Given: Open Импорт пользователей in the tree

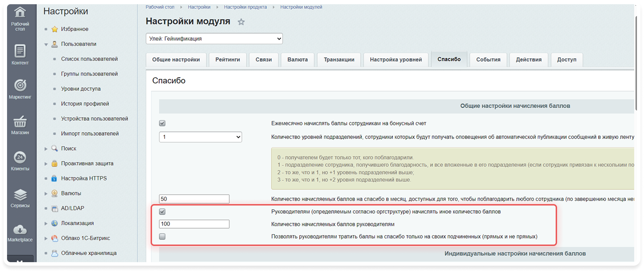Looking at the screenshot, I should coord(90,134).
